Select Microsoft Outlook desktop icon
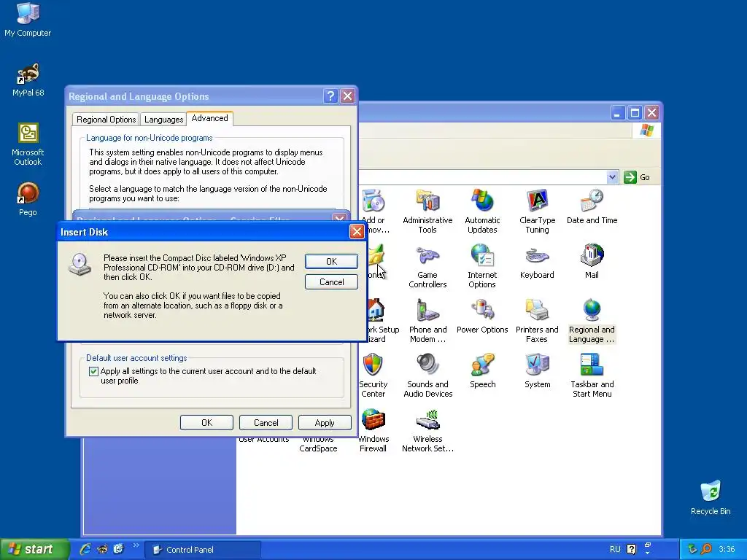Viewport: 747px width, 560px height. point(28,144)
